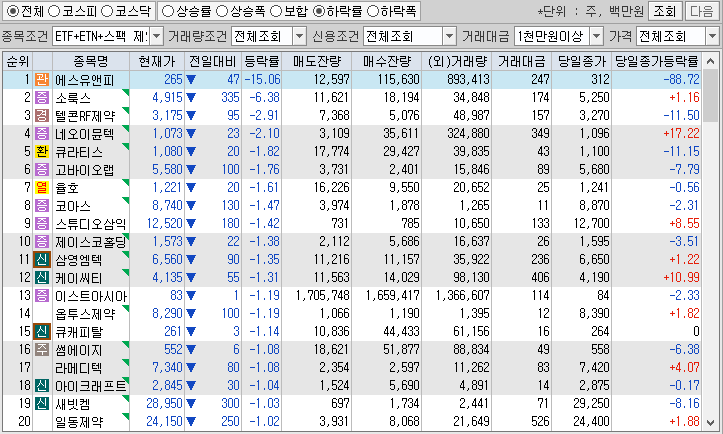Click the 증 badge icon for 제이스코홀딩

coord(42,241)
